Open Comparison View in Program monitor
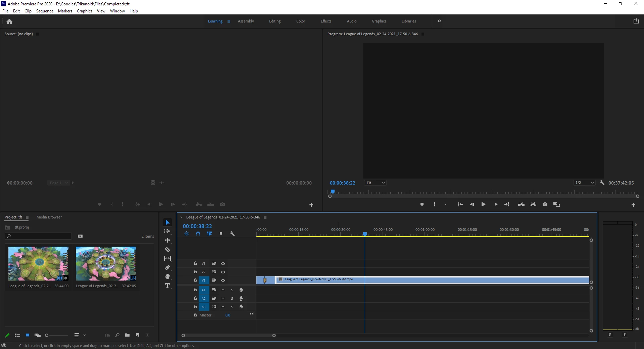This screenshot has height=349, width=644. (x=556, y=204)
